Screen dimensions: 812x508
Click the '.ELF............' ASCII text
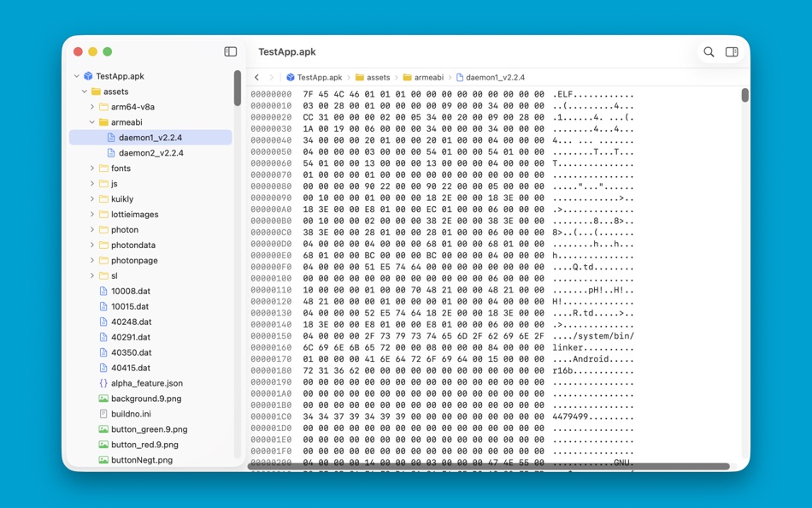[593, 94]
